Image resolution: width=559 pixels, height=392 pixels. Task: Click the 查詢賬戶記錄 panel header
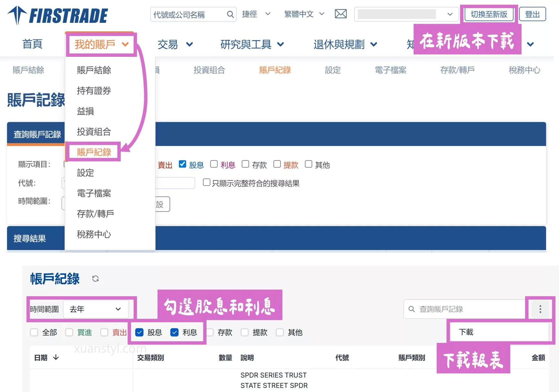37,134
